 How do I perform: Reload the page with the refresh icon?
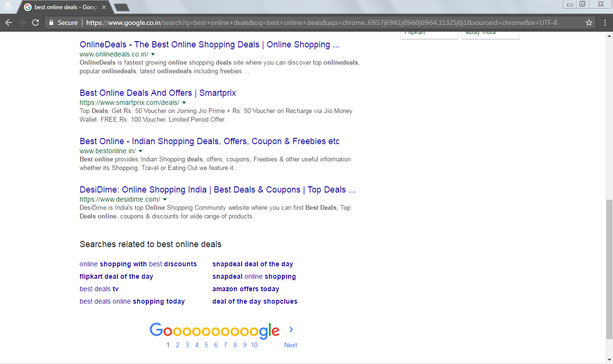click(35, 23)
